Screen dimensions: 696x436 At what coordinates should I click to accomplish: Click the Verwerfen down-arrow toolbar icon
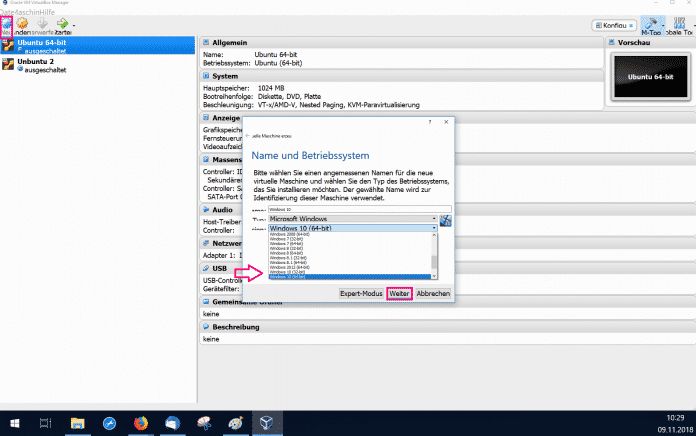tap(42, 22)
